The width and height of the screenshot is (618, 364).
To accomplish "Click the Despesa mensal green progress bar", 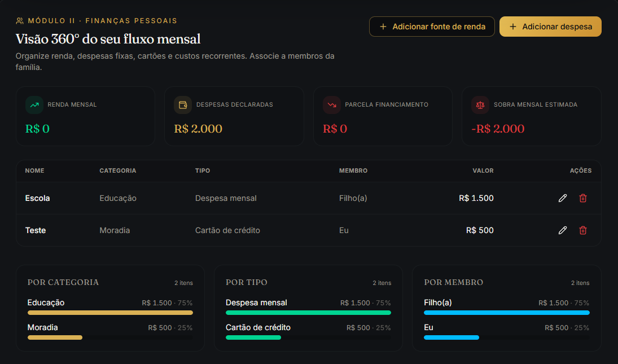I will pos(308,313).
